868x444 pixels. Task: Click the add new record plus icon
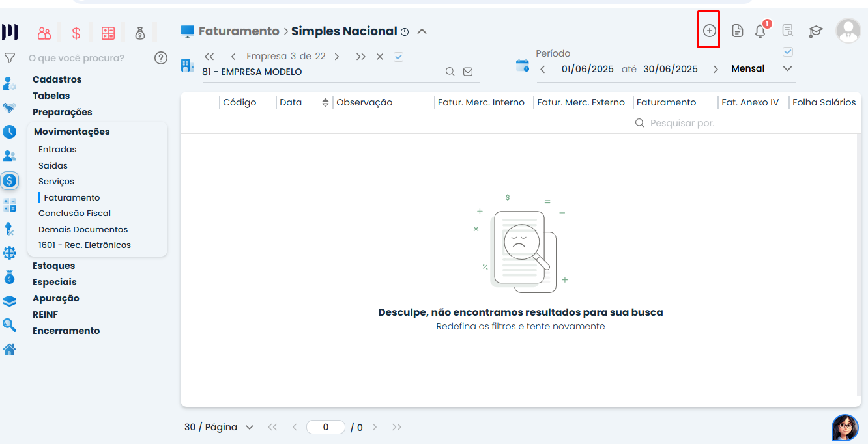click(709, 31)
